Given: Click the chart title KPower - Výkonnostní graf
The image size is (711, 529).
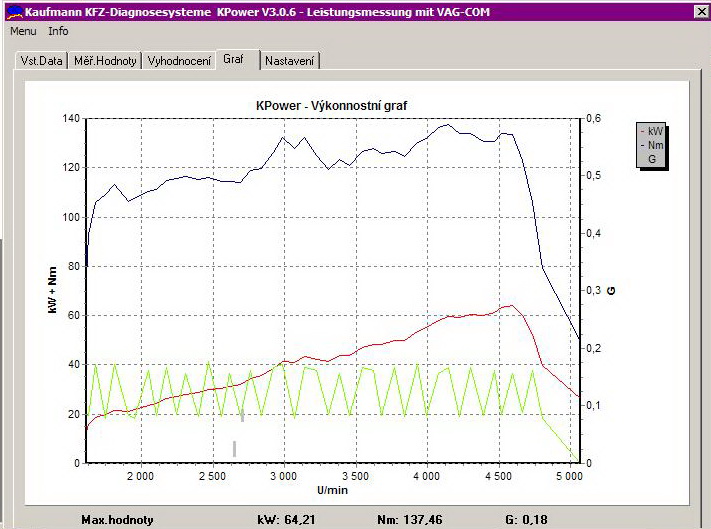Looking at the screenshot, I should (x=331, y=105).
